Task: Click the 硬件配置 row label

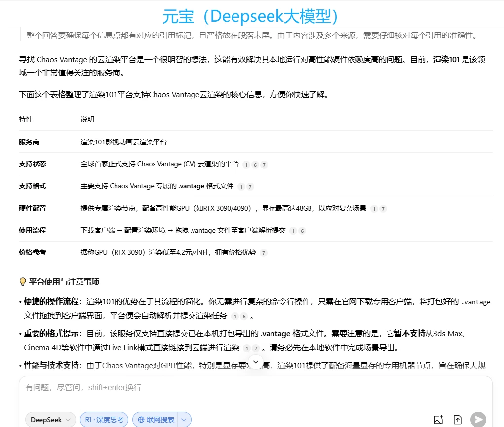Action: [33, 208]
